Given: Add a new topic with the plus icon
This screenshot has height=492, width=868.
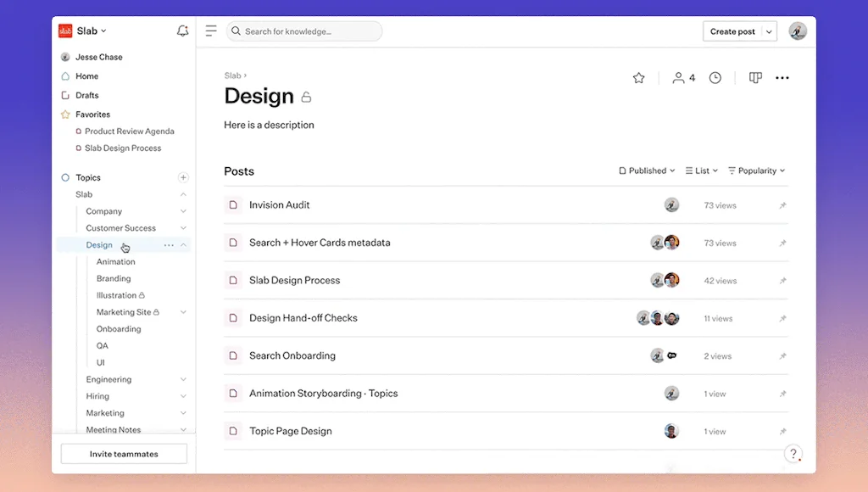Looking at the screenshot, I should click(x=183, y=177).
